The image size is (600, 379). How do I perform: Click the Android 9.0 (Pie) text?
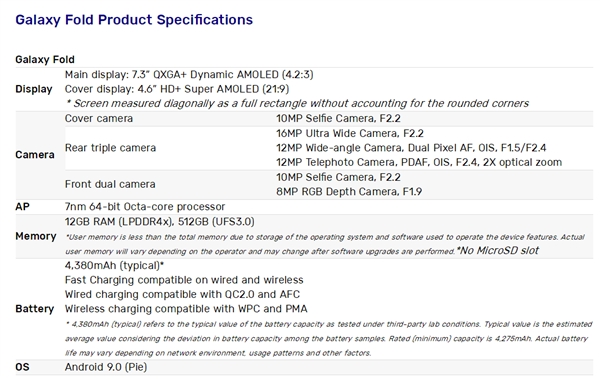click(x=106, y=367)
